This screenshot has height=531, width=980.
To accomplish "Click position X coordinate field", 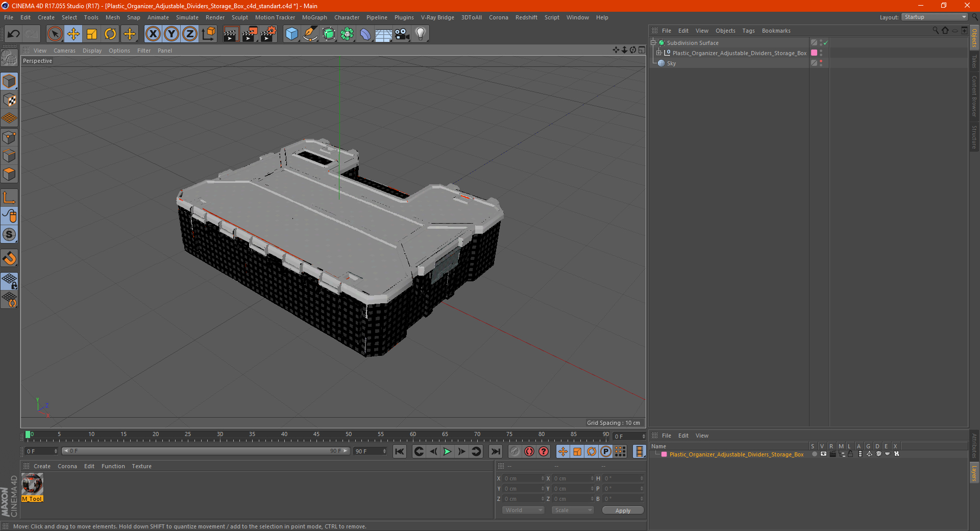I will point(523,478).
